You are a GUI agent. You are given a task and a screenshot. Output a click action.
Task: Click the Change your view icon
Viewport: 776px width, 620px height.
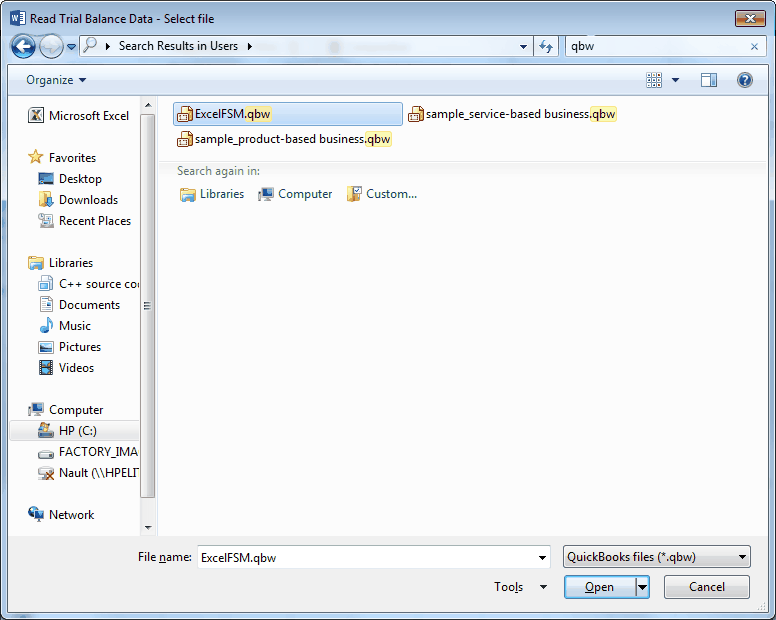point(654,80)
